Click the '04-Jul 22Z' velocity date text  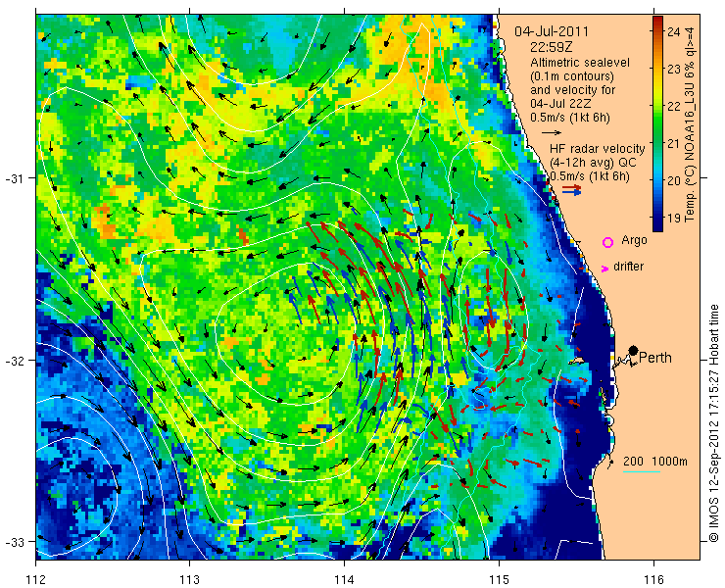click(x=560, y=104)
